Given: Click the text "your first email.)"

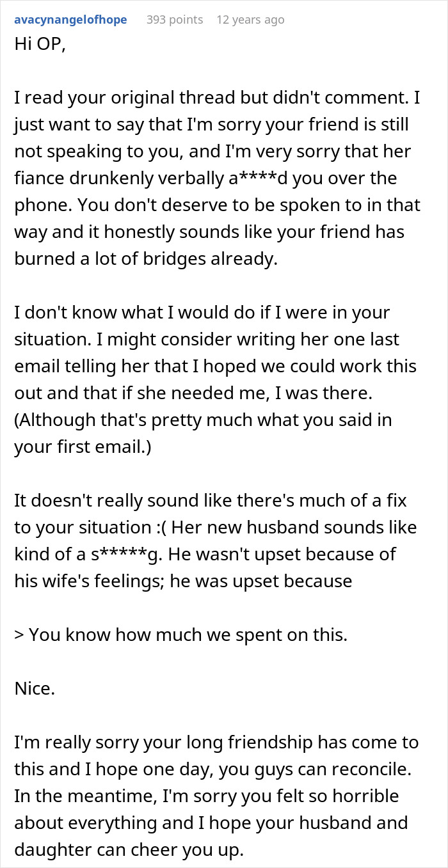Looking at the screenshot, I should coord(83,447).
